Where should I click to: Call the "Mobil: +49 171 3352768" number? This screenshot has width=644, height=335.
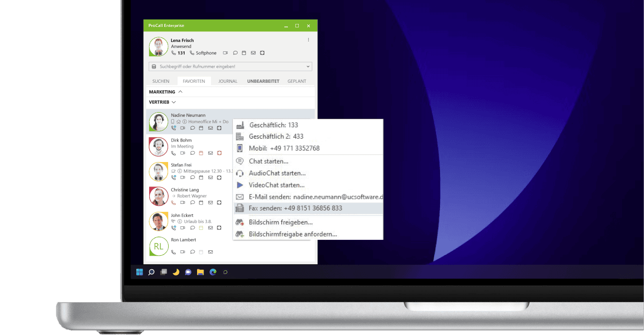284,148
